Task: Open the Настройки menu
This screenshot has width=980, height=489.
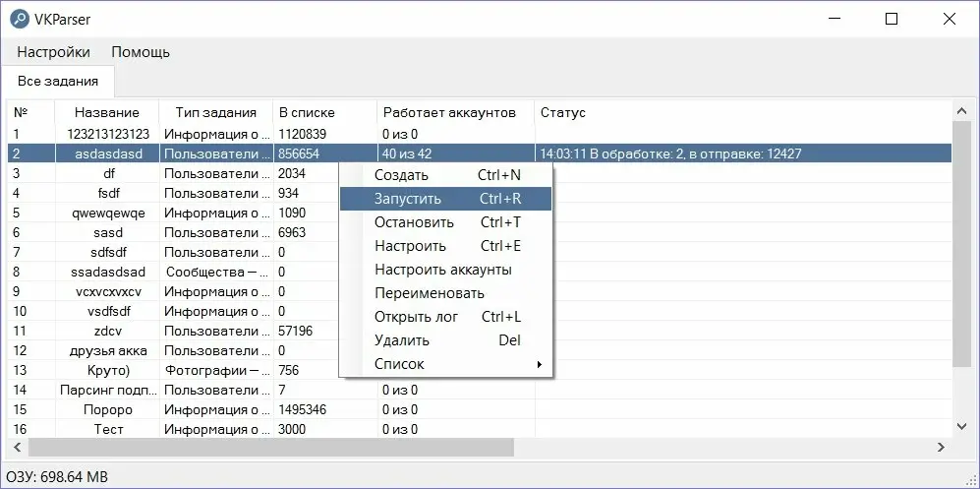Action: (53, 52)
